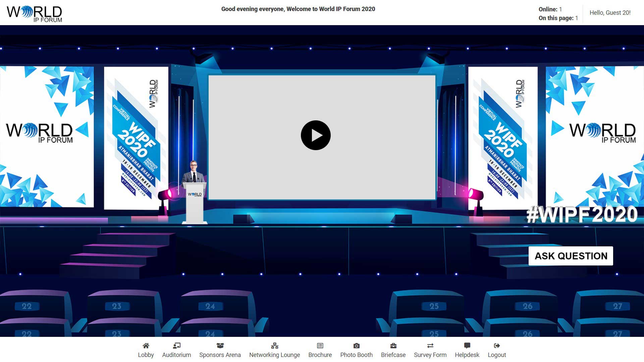The width and height of the screenshot is (644, 362).
Task: Open Networking Lounge network icon
Action: 274,346
